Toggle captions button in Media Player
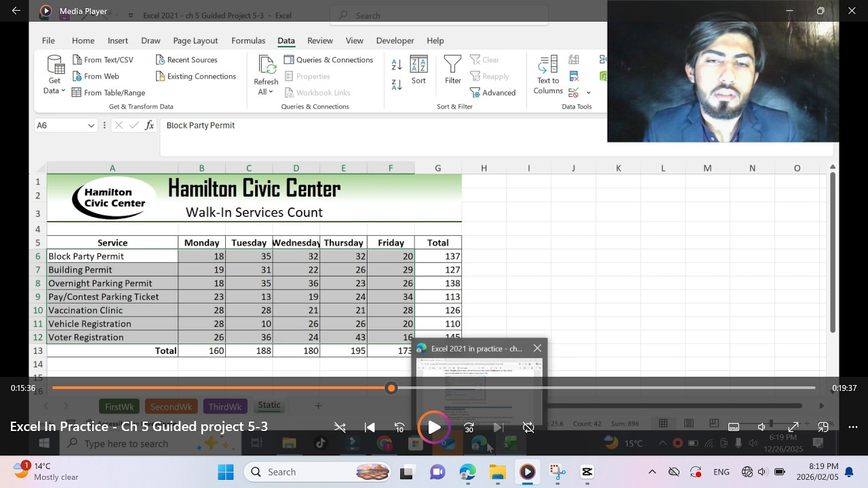The height and width of the screenshot is (488, 868). tap(734, 427)
